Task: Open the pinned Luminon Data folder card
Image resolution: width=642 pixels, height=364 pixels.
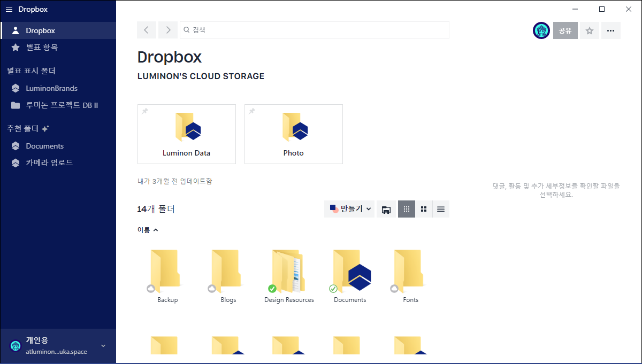Action: [187, 134]
